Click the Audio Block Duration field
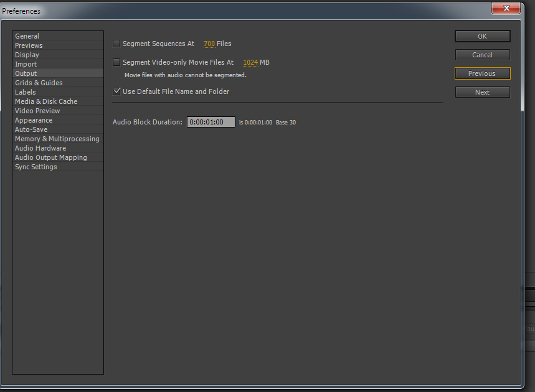 (211, 122)
